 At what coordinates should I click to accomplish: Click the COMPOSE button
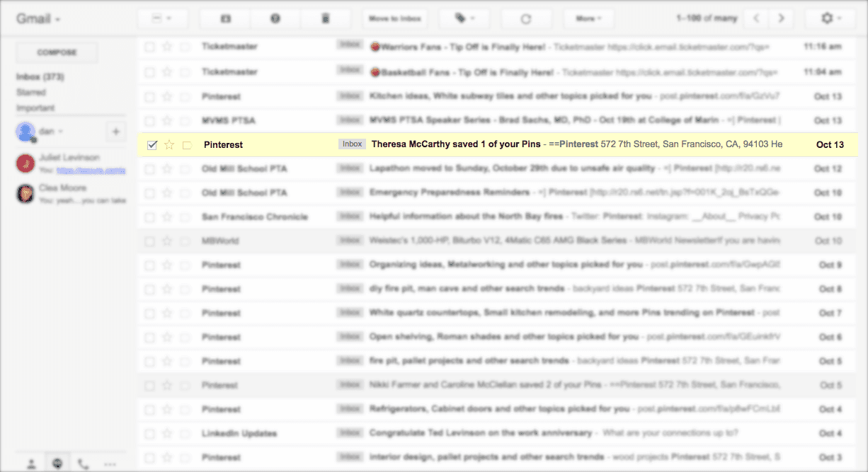(x=57, y=52)
